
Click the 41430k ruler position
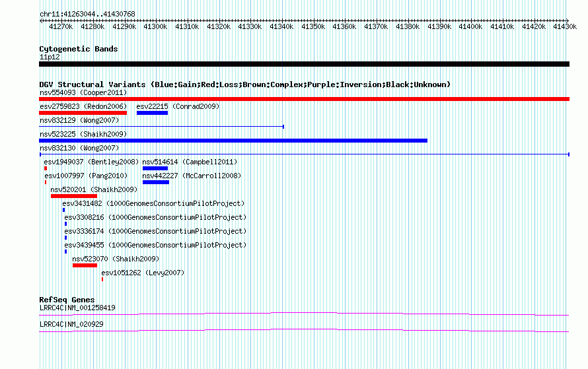click(565, 26)
